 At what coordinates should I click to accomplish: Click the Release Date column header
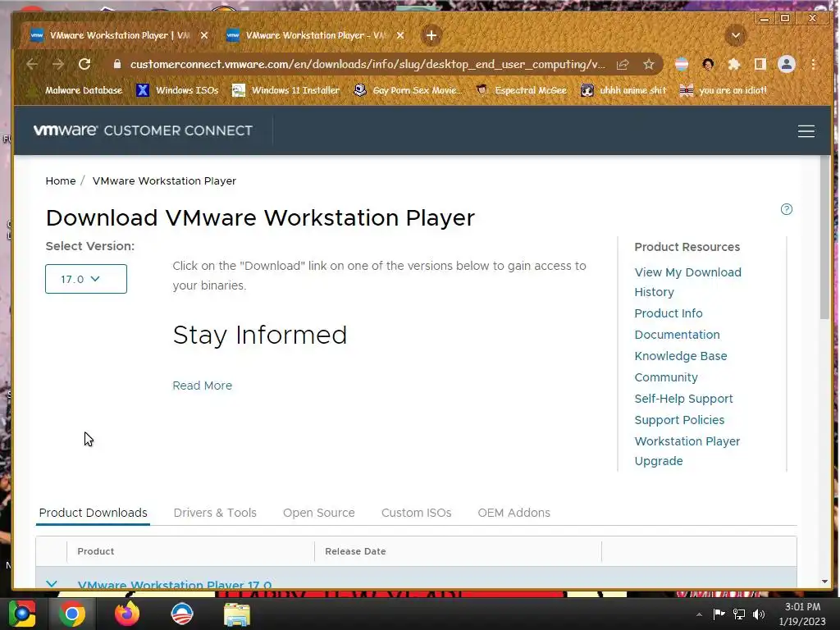pos(355,551)
